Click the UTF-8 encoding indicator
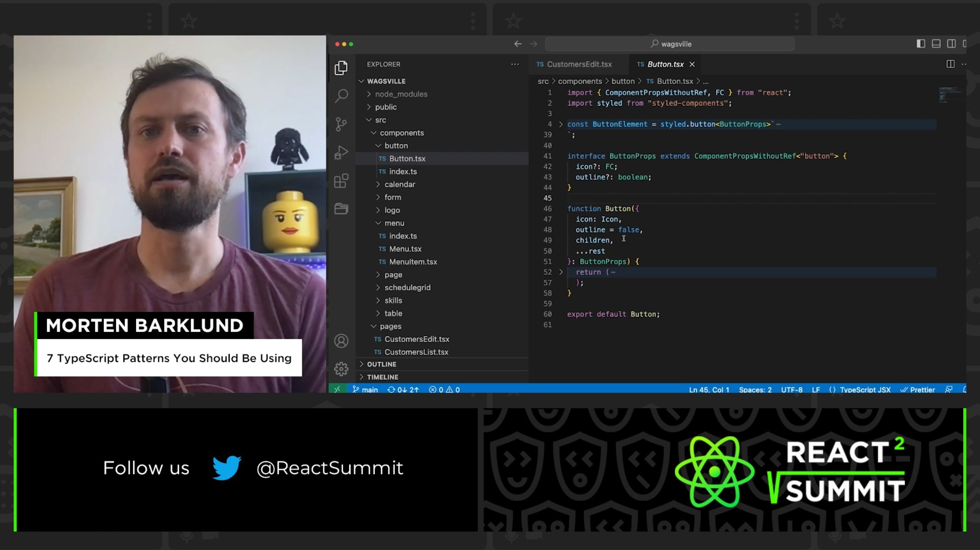 [792, 389]
